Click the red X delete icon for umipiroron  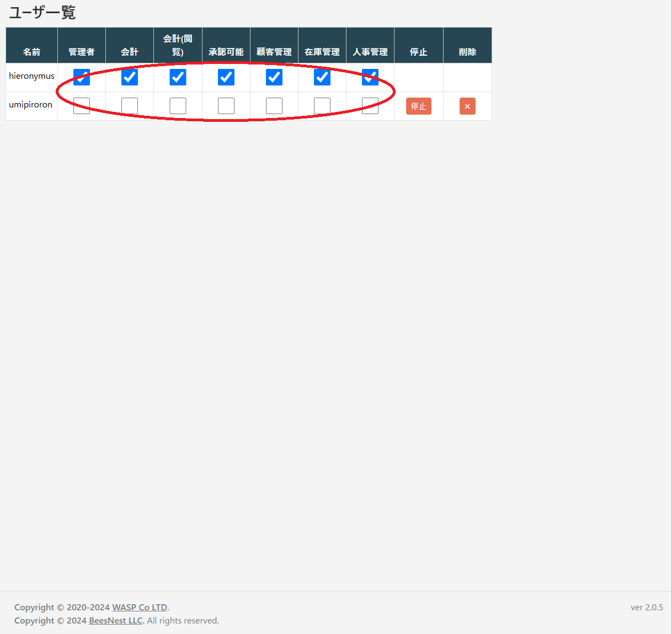(467, 106)
